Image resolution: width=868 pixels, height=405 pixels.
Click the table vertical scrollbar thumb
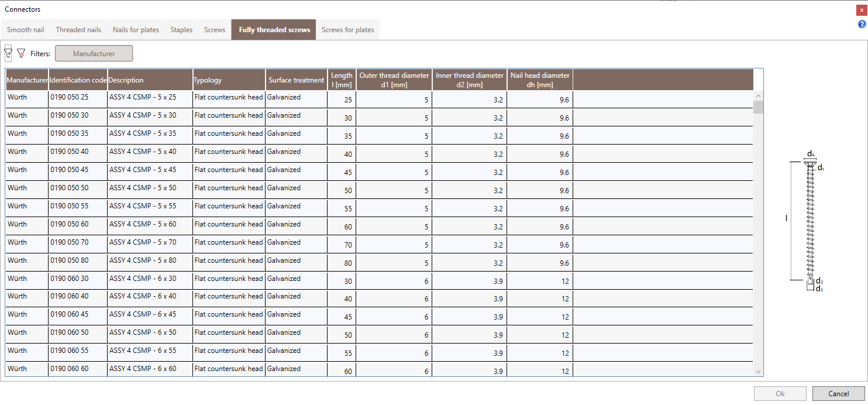[758, 107]
